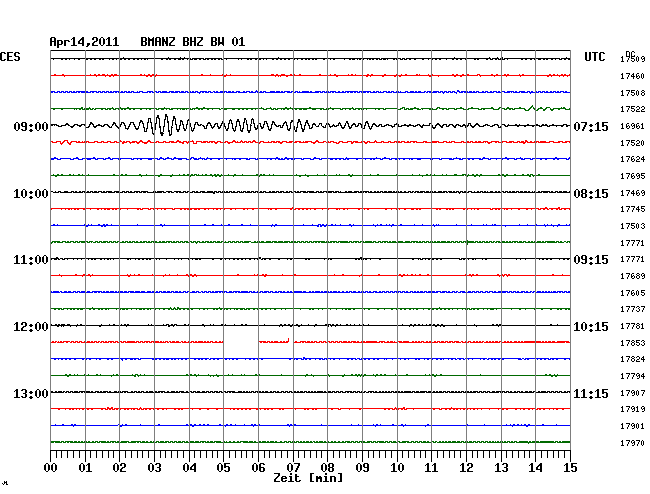650x494 pixels.
Task: Click the offset value 17520
Action: pyautogui.click(x=633, y=143)
